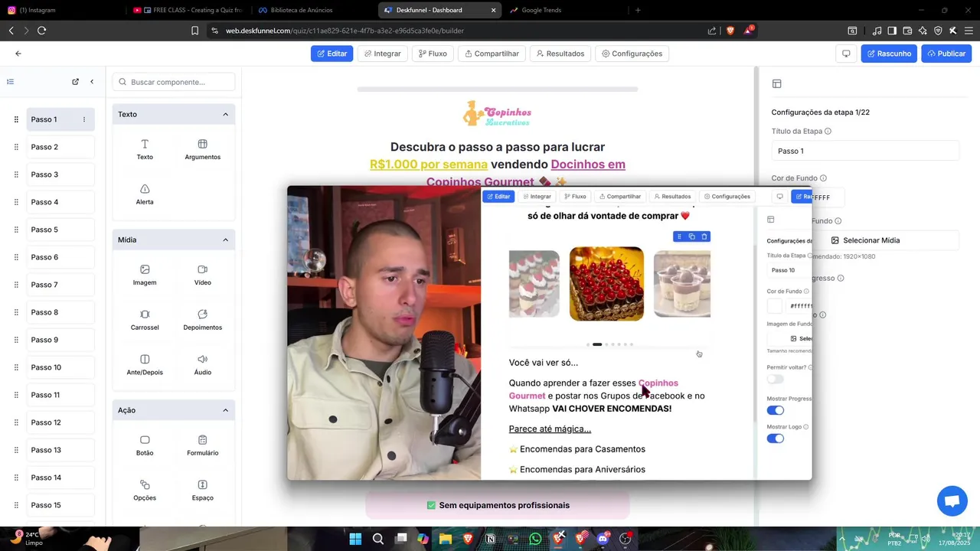Viewport: 980px width, 551px height.
Task: Add a Carrossel component
Action: (145, 320)
